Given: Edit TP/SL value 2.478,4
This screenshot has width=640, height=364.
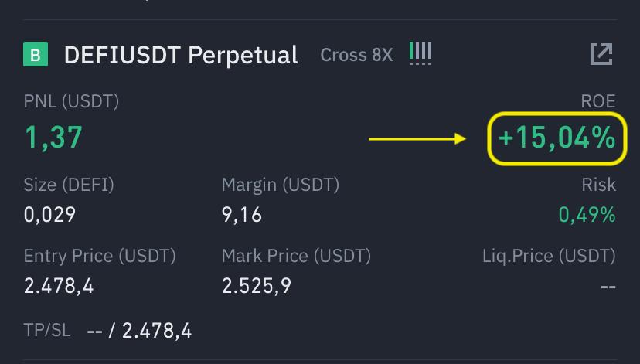Looking at the screenshot, I should coord(157,331).
